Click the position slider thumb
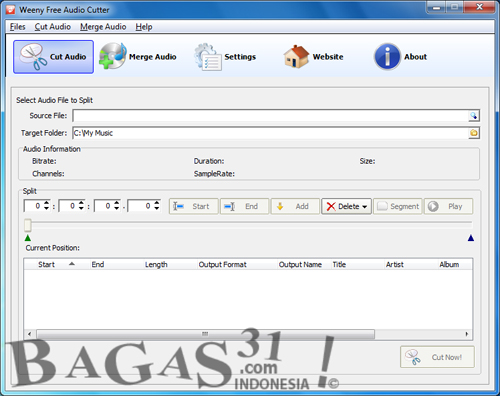The width and height of the screenshot is (500, 396). pyautogui.click(x=28, y=225)
